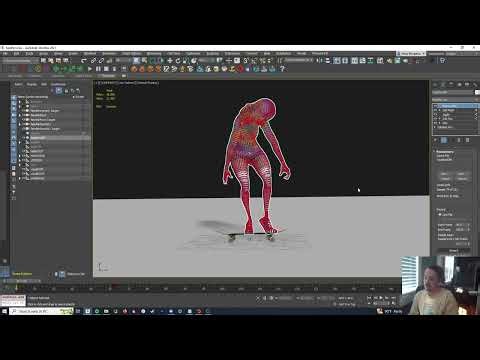480x360 pixels.
Task: Activate the Select and Move tool
Action: coord(170,60)
